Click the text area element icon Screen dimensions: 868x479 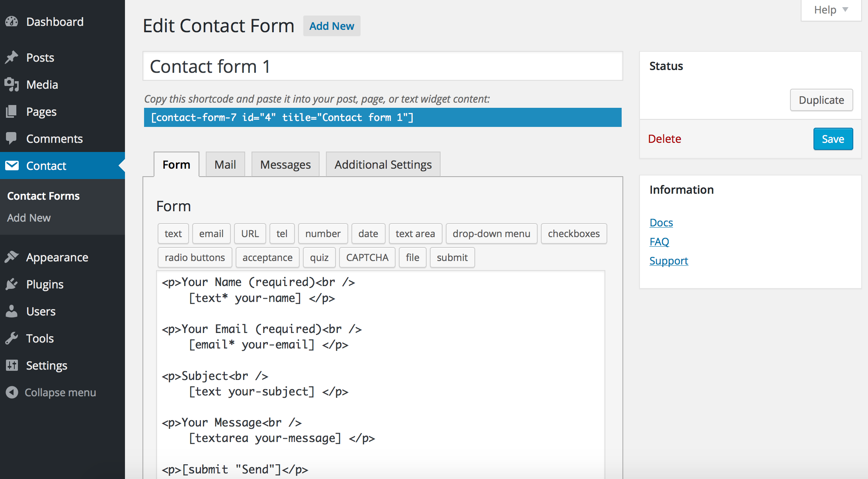click(415, 234)
